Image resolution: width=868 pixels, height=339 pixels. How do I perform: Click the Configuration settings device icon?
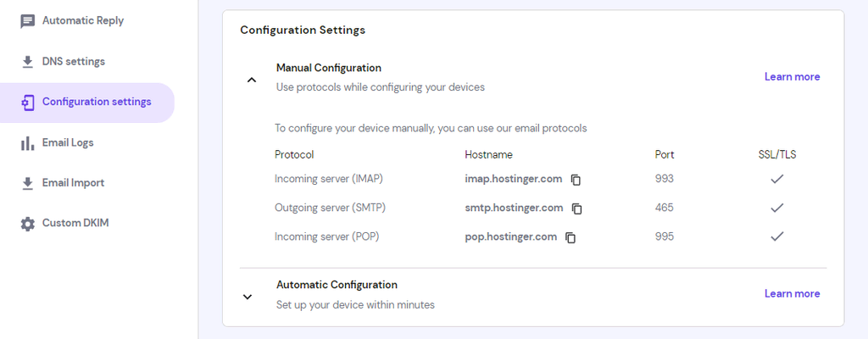tap(28, 103)
